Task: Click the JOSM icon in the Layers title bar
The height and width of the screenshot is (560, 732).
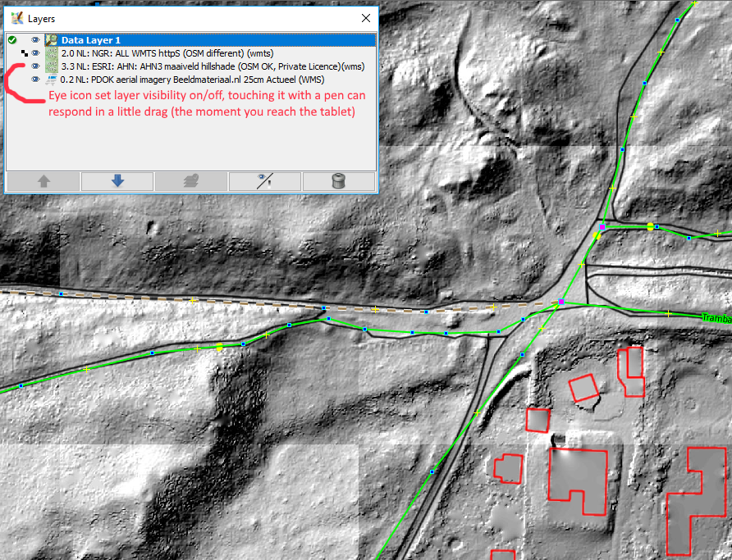Action: point(17,18)
